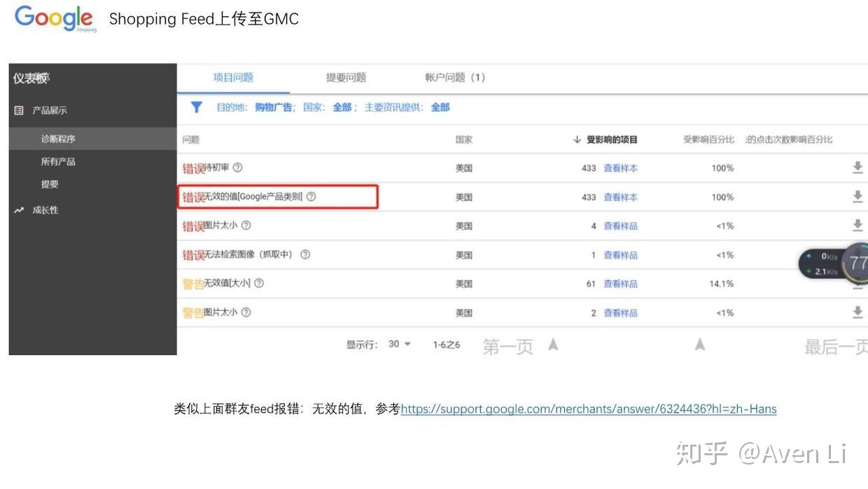Click 查看样本 for 无效的值 Google产品类别 row
This screenshot has height=489, width=868.
[x=620, y=197]
